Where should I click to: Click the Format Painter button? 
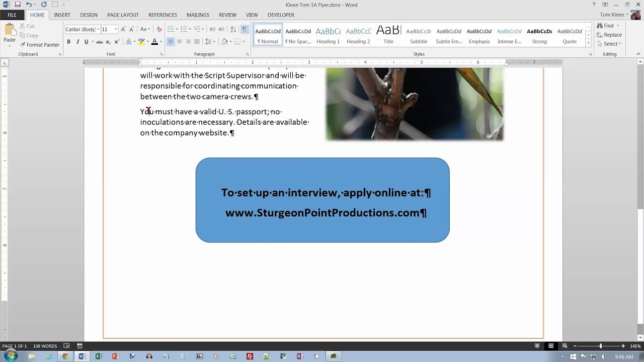click(39, 45)
